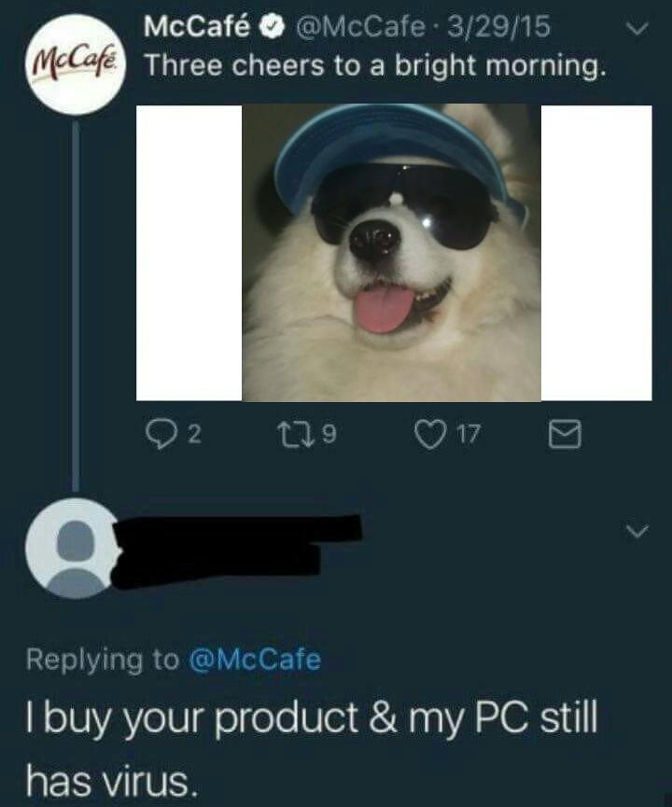
Task: Click the reply count number 2
Action: (x=193, y=436)
